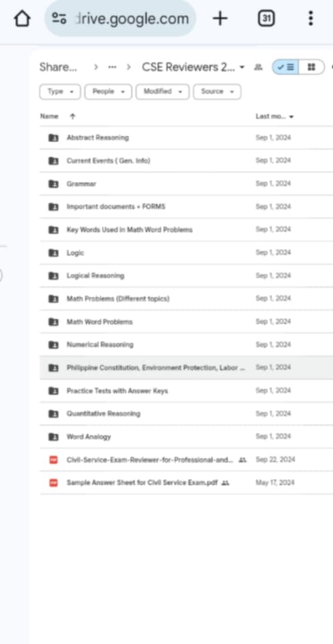Click Math Word Problems folder icon
The width and height of the screenshot is (333, 644).
pyautogui.click(x=54, y=321)
